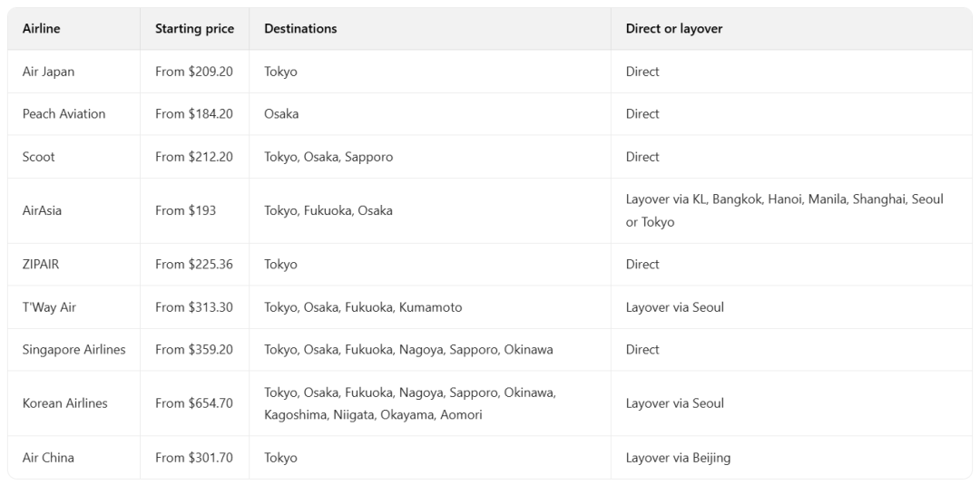This screenshot has width=980, height=485.
Task: Select the Osaka destination for Peach Aviation
Action: tap(281, 114)
